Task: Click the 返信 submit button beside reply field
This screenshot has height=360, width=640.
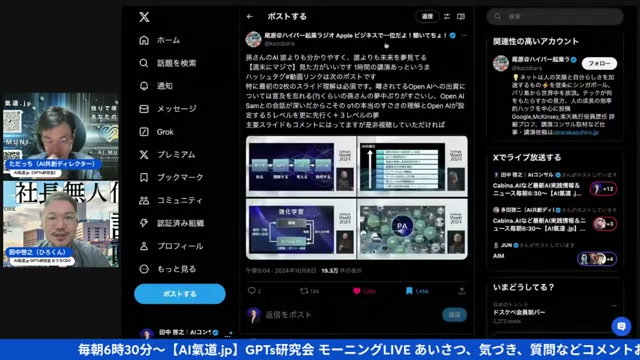Action: (454, 315)
